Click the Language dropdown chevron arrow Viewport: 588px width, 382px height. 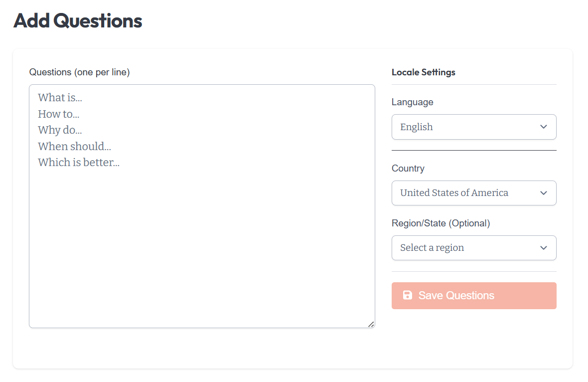pos(544,127)
